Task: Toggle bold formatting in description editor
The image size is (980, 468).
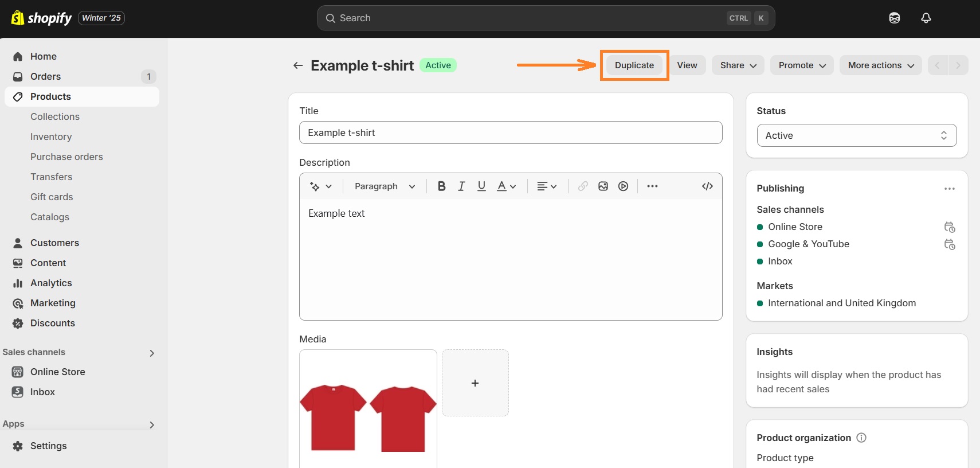Action: click(441, 186)
